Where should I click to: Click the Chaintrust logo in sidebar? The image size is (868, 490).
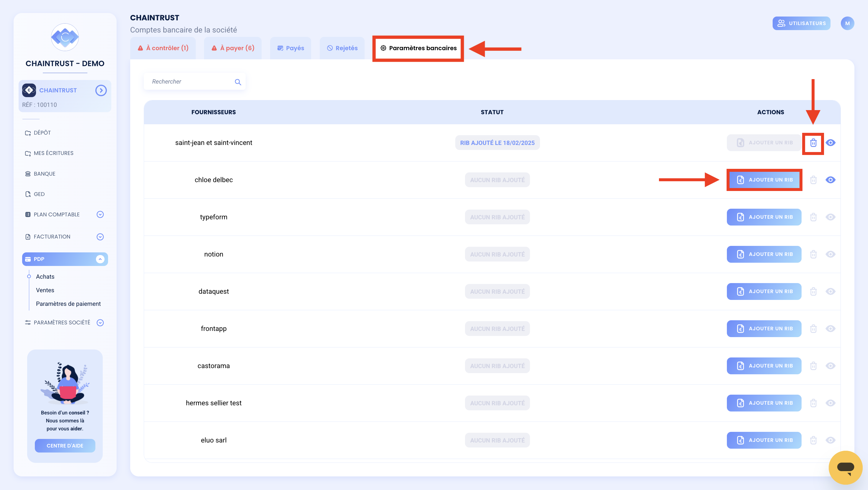click(x=65, y=37)
